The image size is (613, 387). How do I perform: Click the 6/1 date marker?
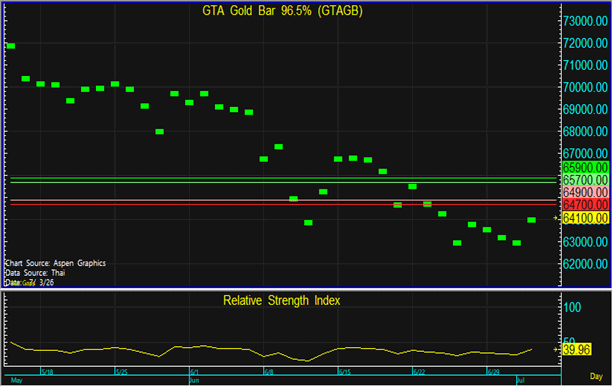pos(194,372)
